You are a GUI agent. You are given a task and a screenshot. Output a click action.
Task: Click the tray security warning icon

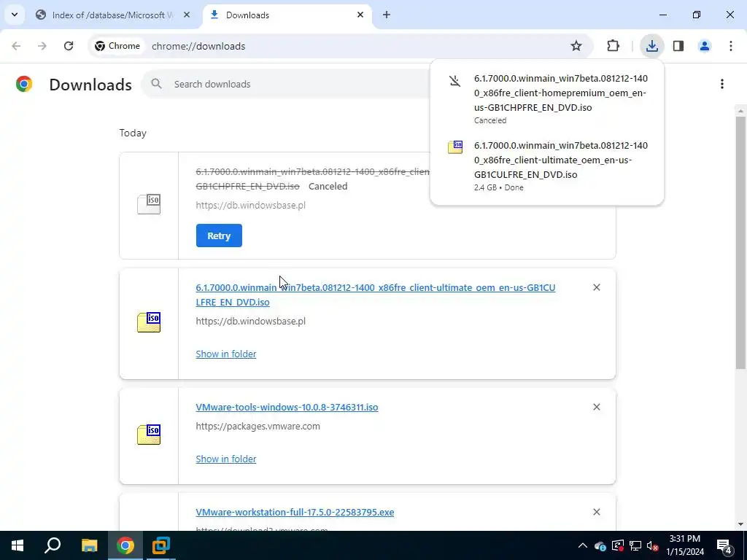click(618, 545)
